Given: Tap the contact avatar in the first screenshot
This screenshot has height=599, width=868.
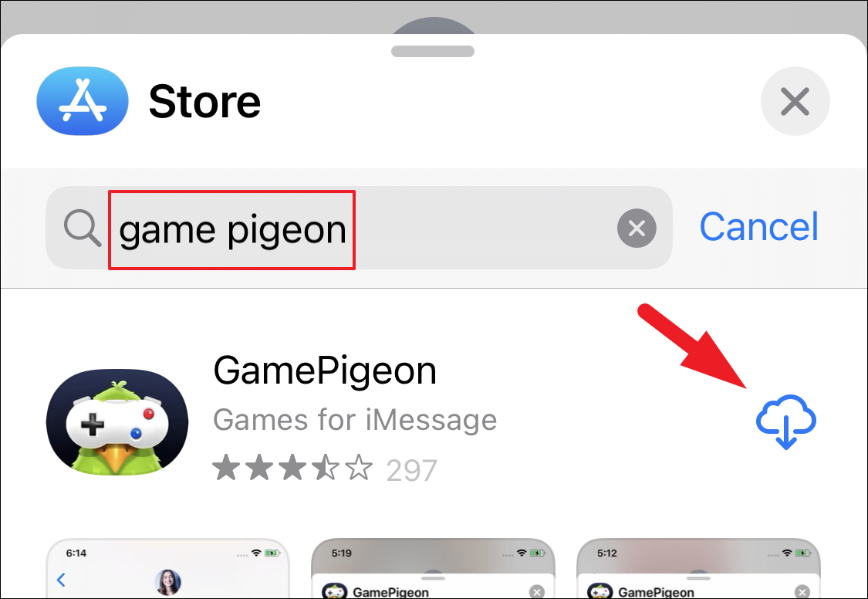Looking at the screenshot, I should click(167, 582).
